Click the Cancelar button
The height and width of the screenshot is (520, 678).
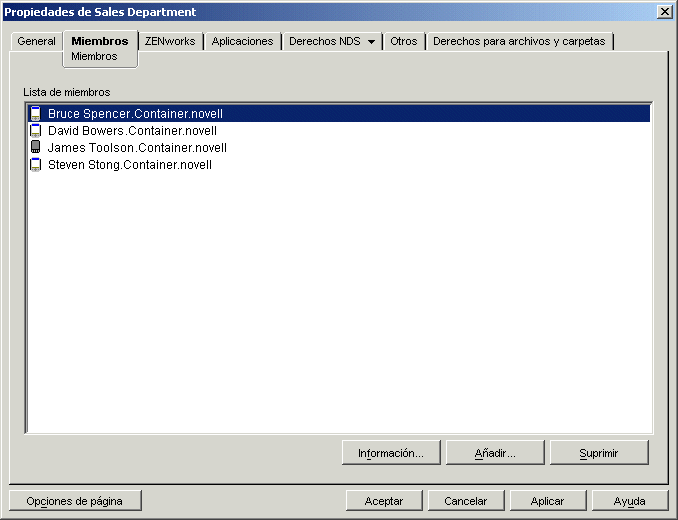tap(466, 501)
